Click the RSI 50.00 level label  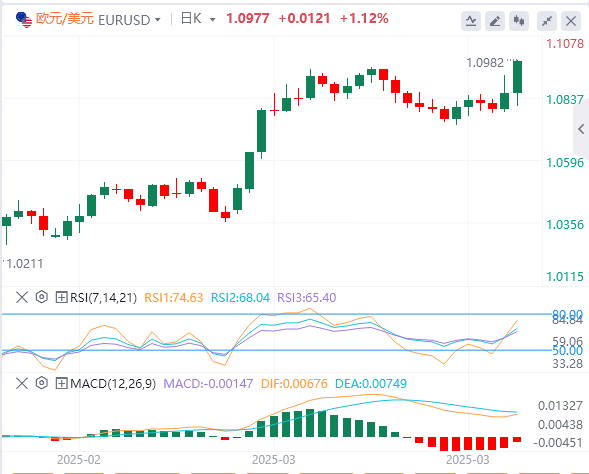pyautogui.click(x=568, y=351)
